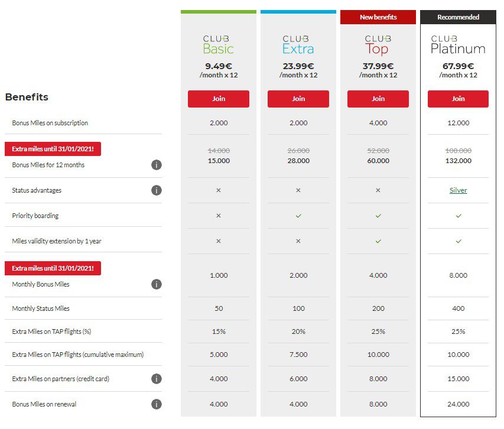The image size is (504, 429).
Task: Click Extra miles badge above Monthly Bonus Miles
Action: tap(53, 268)
